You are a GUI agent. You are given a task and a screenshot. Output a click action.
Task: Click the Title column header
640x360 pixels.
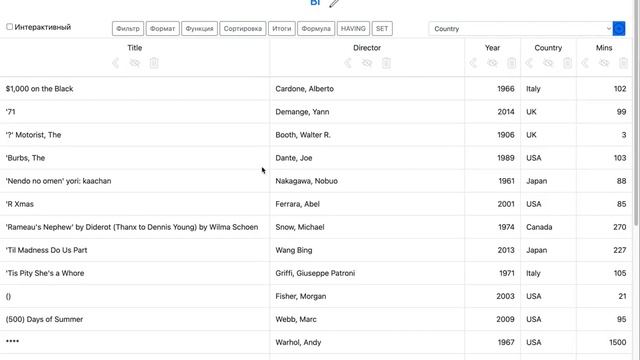(135, 48)
